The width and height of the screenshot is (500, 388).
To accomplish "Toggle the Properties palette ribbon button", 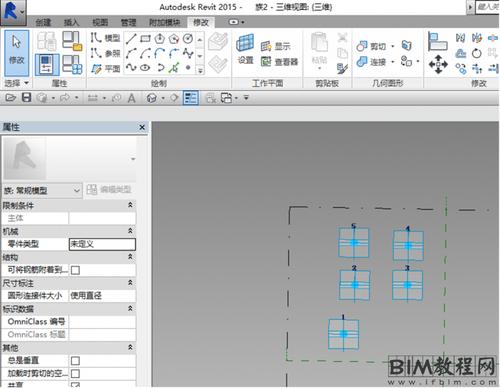I will click(47, 65).
